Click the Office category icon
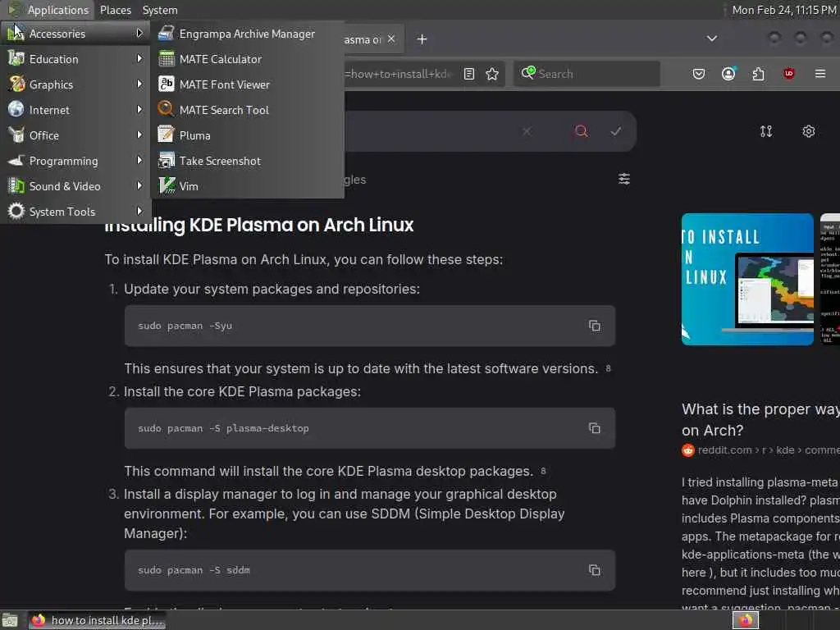840x630 pixels. (x=16, y=135)
